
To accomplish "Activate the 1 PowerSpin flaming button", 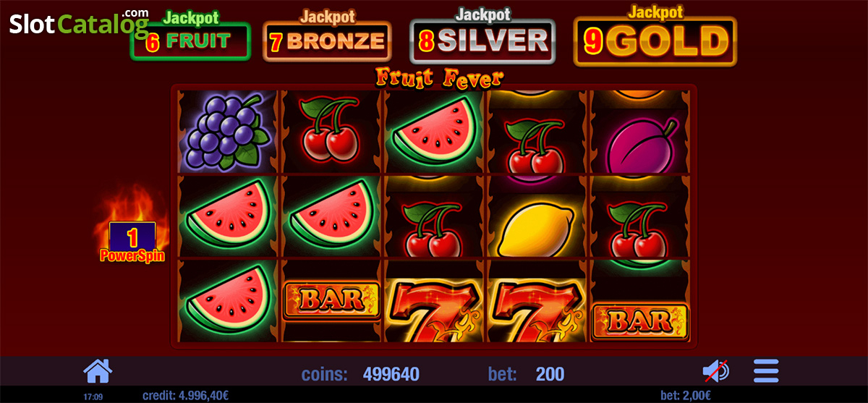I will [132, 242].
